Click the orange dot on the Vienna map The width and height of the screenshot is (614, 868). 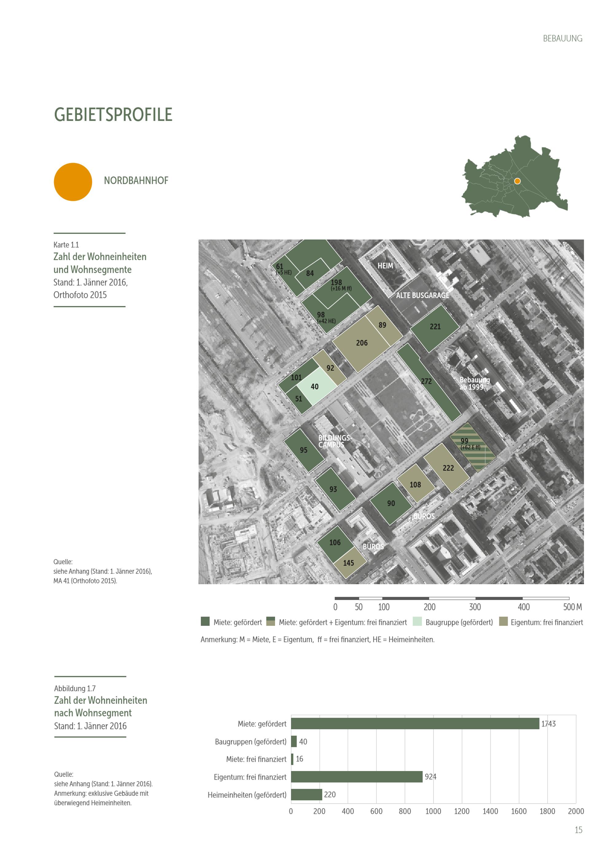coord(517,181)
